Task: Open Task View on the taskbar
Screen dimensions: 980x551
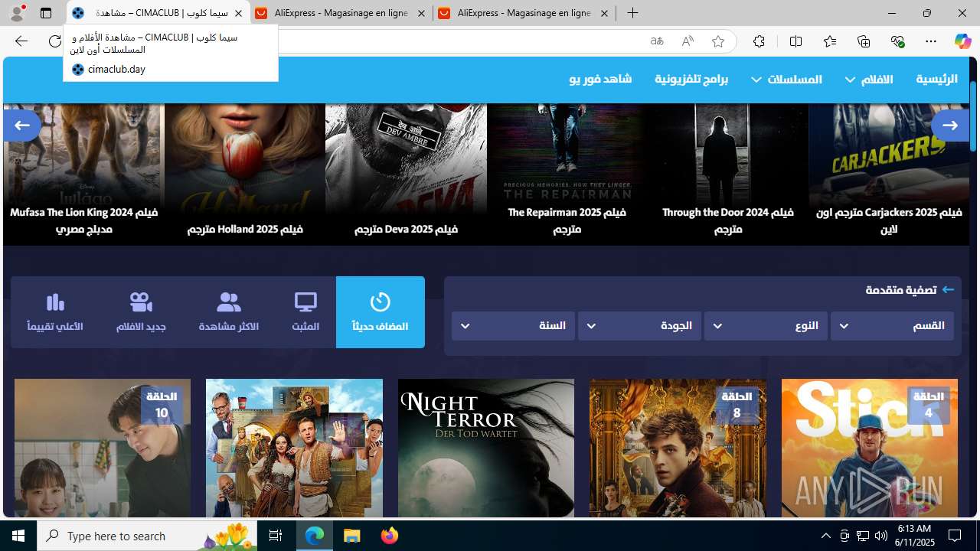Action: (276, 536)
